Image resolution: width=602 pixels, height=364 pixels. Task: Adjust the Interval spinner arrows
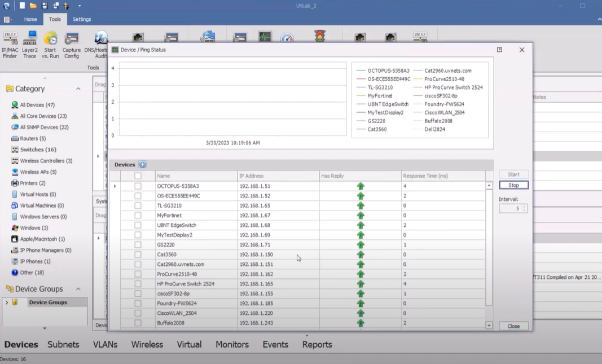pyautogui.click(x=524, y=208)
